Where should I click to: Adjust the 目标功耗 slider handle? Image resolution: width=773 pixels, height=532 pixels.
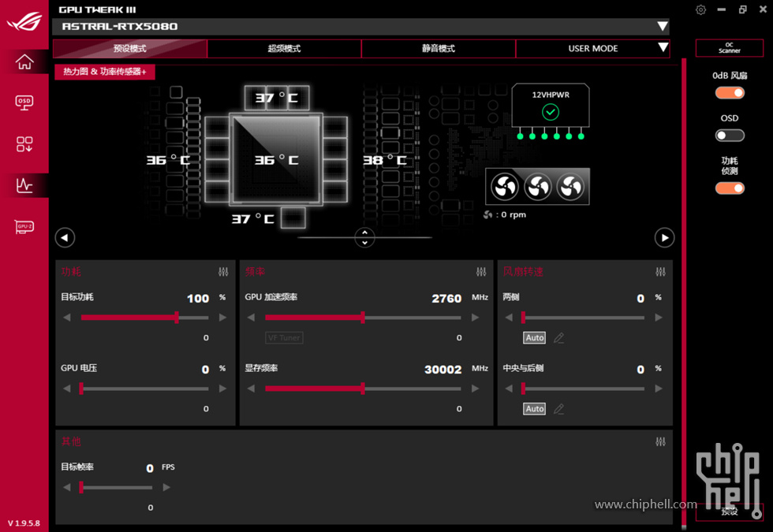coord(177,318)
